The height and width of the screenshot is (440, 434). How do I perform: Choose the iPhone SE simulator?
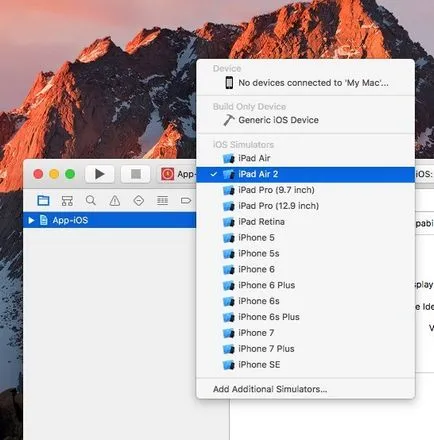[306, 365]
